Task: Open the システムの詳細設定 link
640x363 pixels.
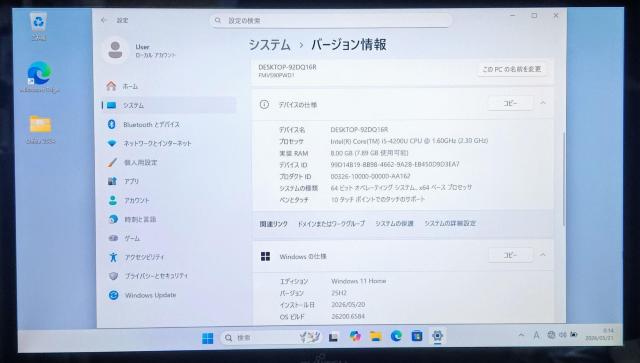Action: coord(450,223)
